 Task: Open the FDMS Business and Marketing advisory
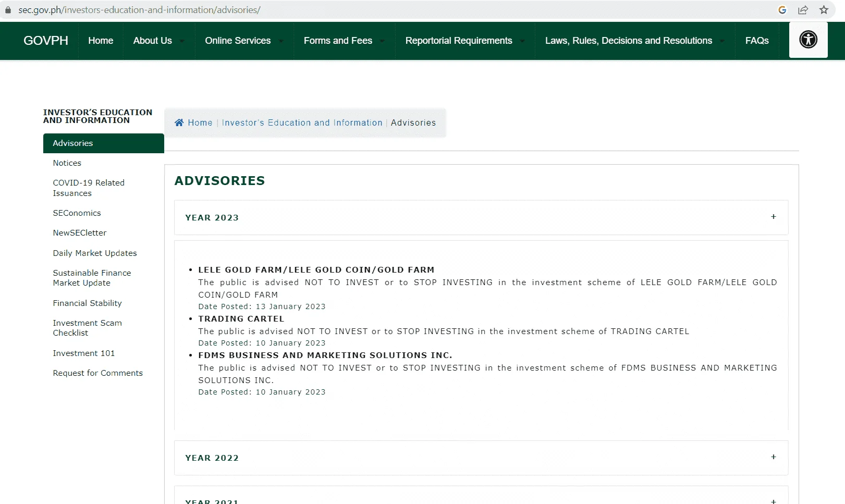click(325, 355)
